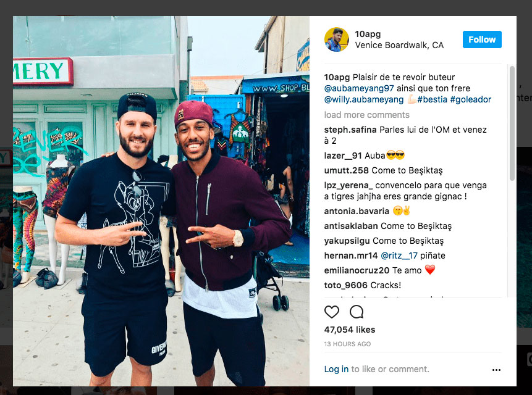Open umutt.258's commenter profile

coord(346,170)
